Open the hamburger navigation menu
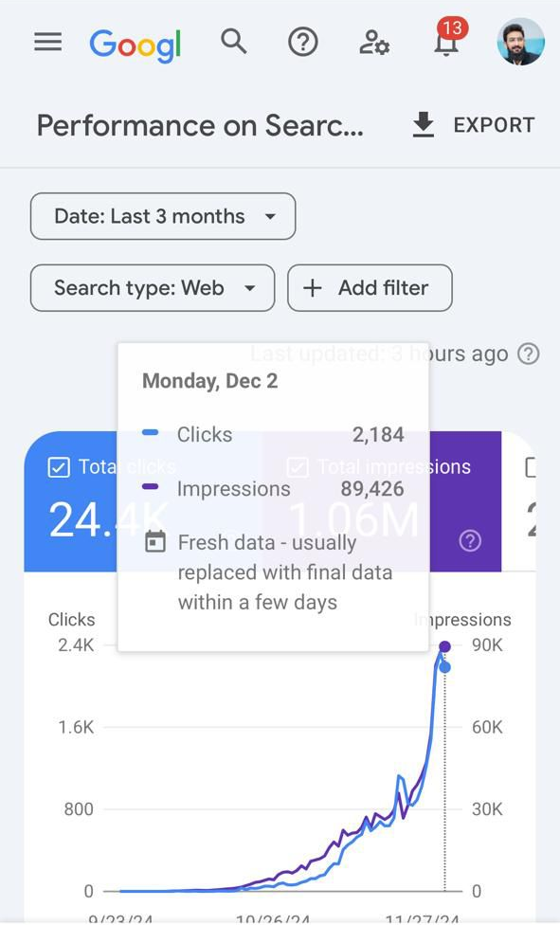This screenshot has height=925, width=560. click(x=47, y=42)
